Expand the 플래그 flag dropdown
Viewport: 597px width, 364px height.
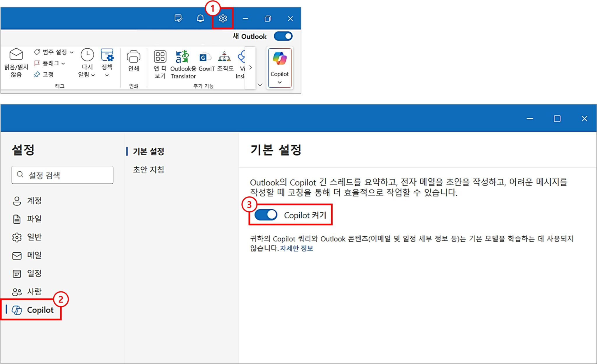tap(63, 64)
